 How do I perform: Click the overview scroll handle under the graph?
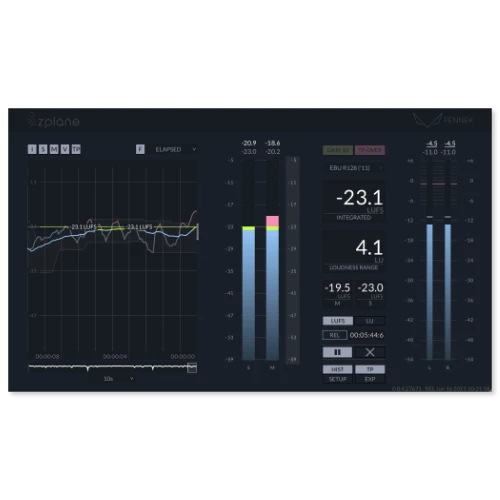tap(192, 368)
